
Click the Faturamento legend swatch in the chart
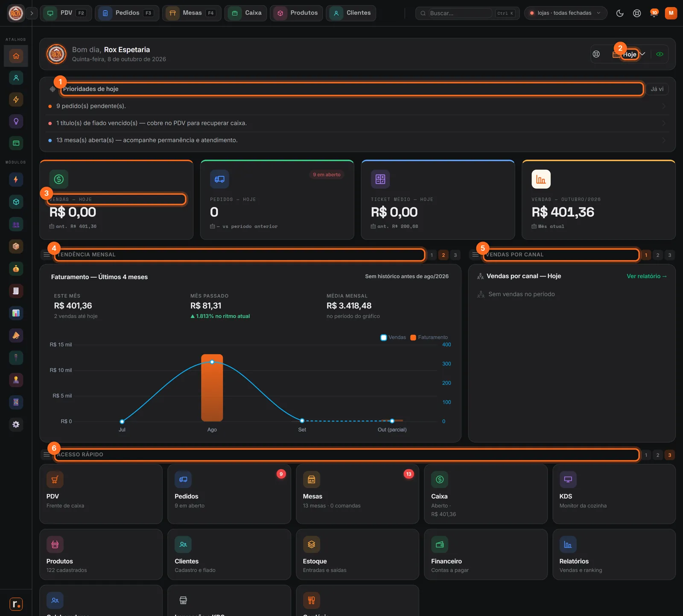[413, 337]
